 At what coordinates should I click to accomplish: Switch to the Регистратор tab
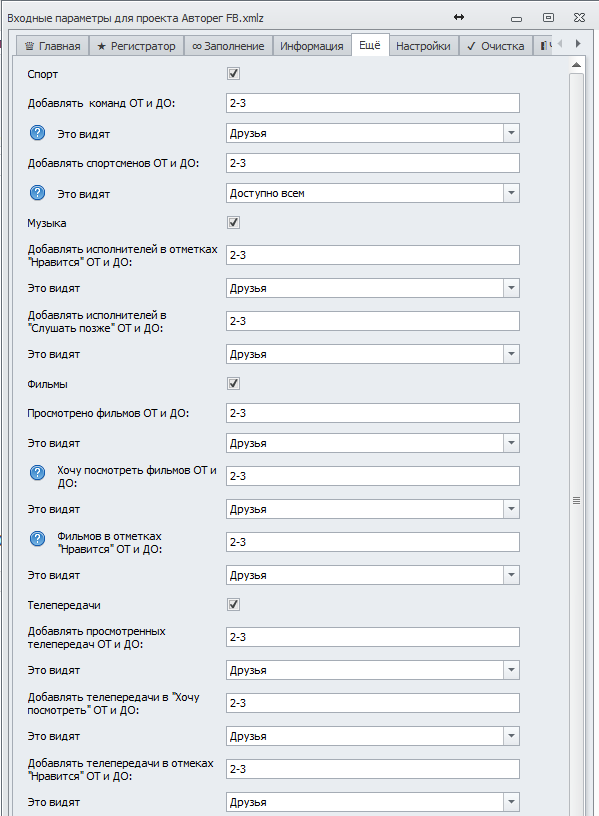(136, 46)
